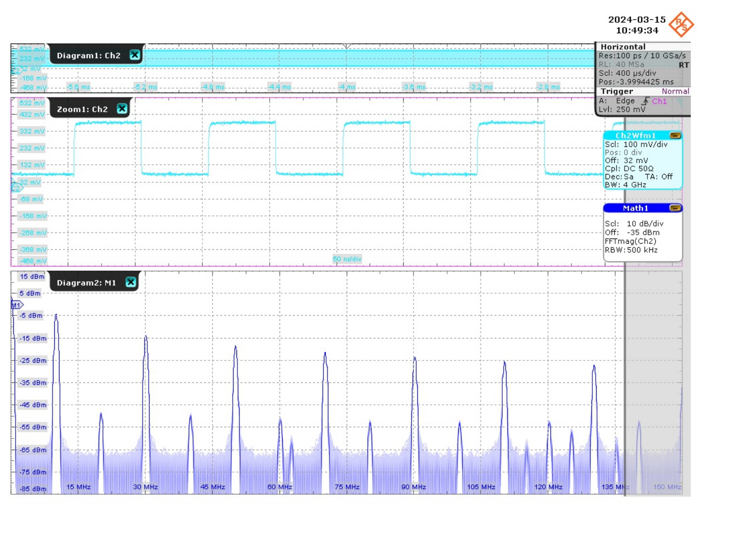Click the rising edge trigger slope icon
The height and width of the screenshot is (534, 756).
pos(645,101)
